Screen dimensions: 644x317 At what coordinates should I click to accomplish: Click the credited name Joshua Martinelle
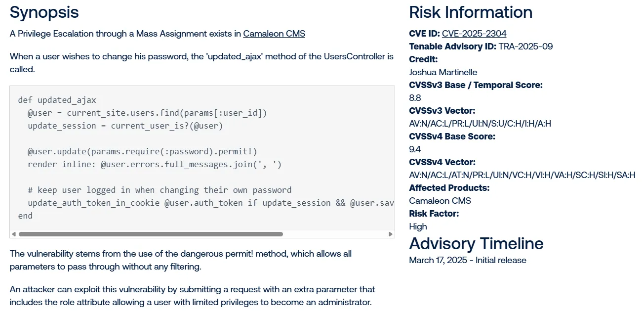443,72
